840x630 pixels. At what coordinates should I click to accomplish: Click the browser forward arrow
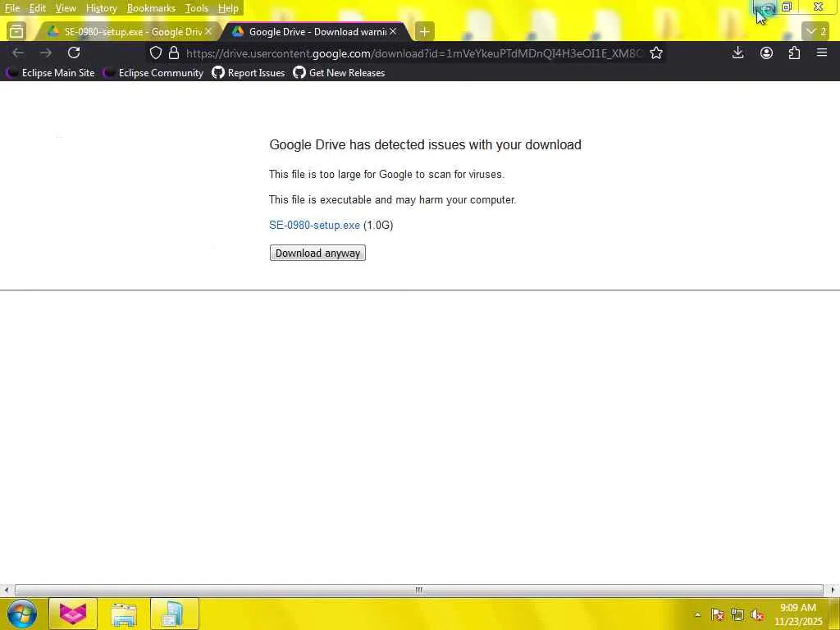pos(46,52)
